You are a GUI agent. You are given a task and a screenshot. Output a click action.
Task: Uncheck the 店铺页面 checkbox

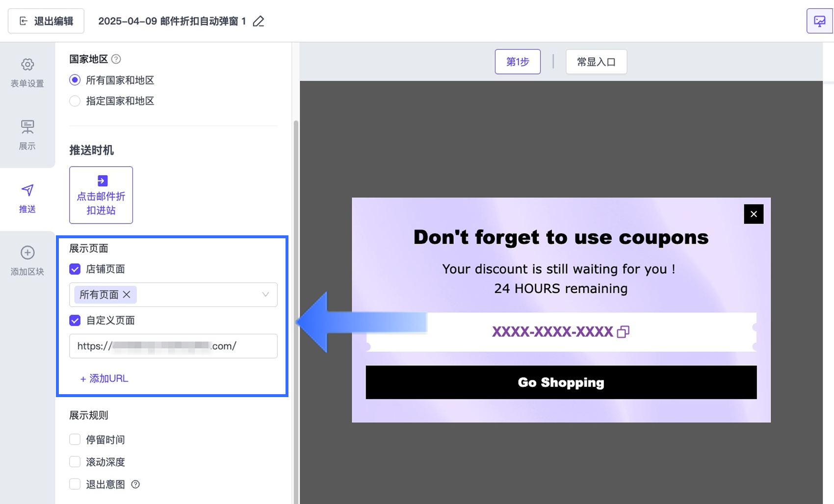[75, 269]
